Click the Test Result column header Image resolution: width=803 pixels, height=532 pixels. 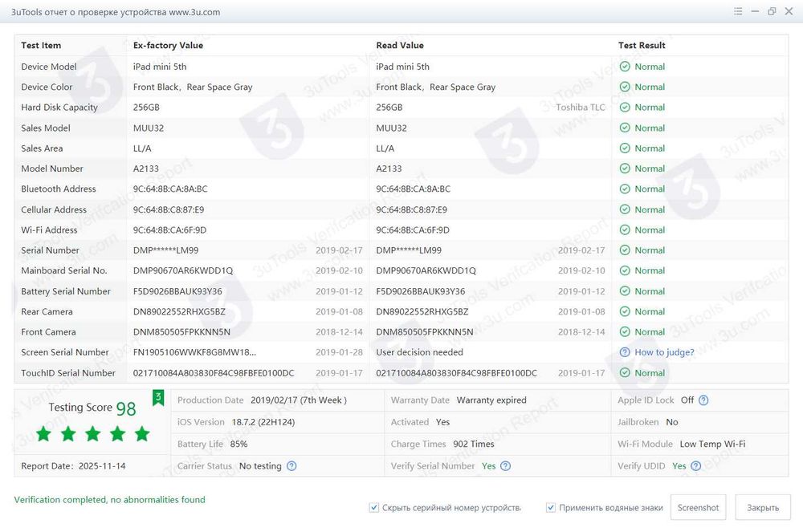(642, 45)
